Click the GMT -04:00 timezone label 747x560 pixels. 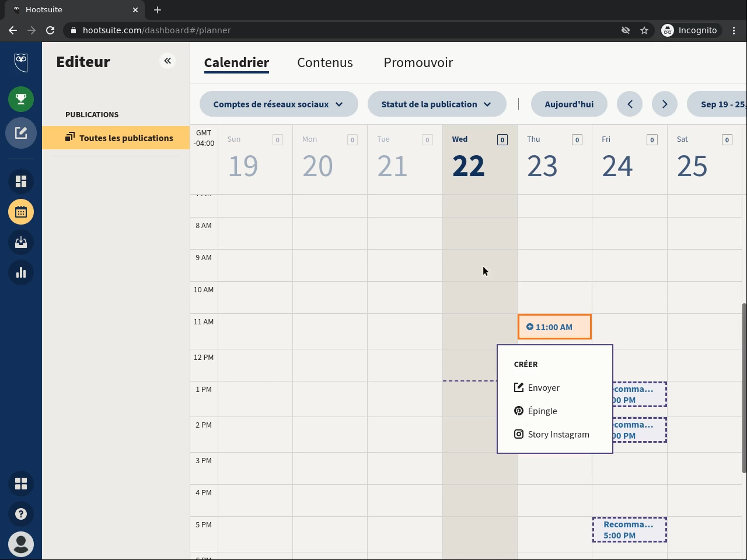click(x=204, y=138)
